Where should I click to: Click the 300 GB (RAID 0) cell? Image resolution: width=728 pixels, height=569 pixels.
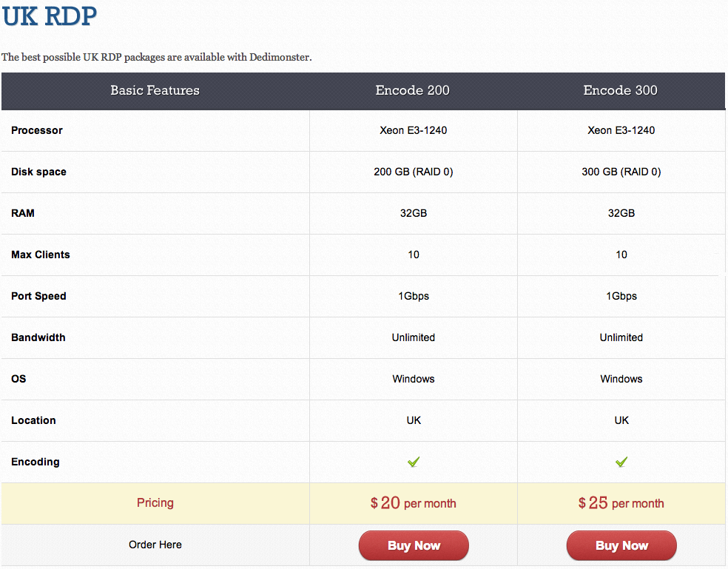[x=621, y=172]
